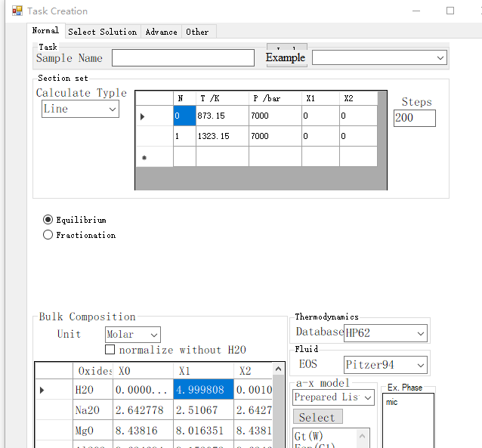482x448 pixels.
Task: Open the Database dropdown showing HP62
Action: click(385, 332)
